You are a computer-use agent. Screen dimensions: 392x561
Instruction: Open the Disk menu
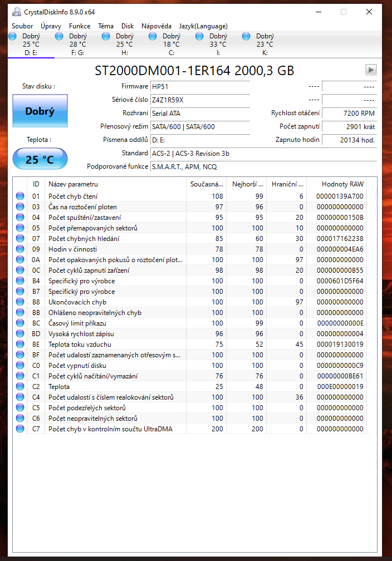pos(128,26)
